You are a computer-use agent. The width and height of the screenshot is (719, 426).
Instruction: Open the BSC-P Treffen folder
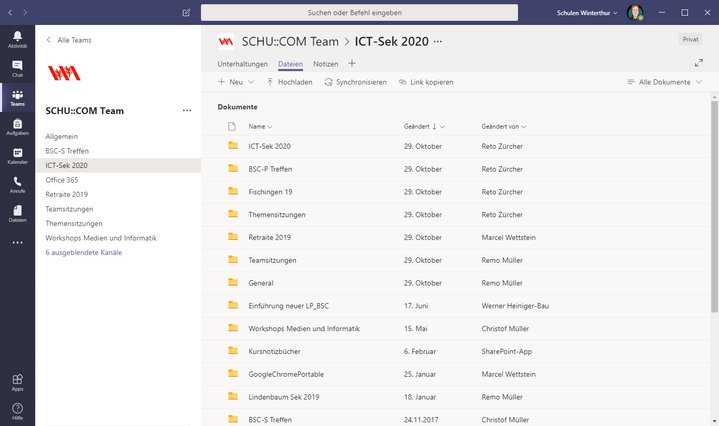tap(270, 169)
